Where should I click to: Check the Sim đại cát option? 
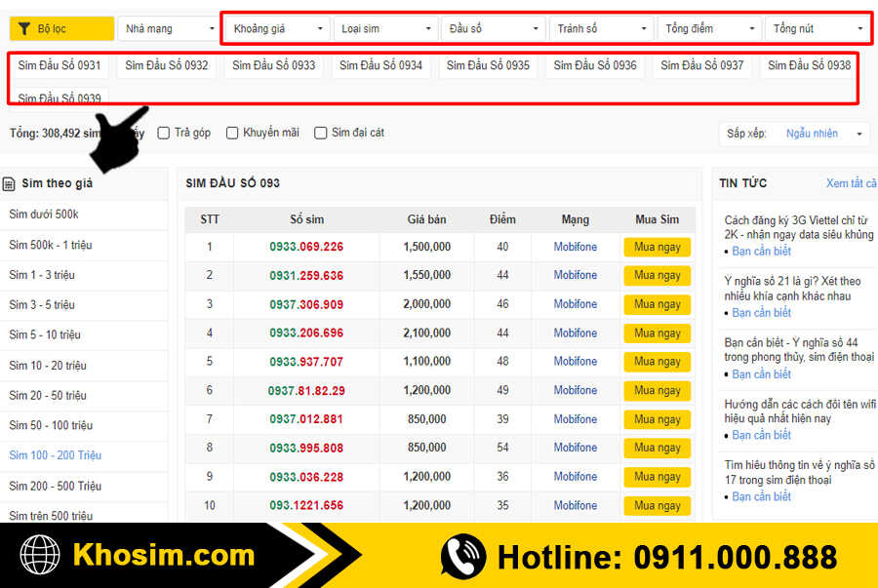[320, 133]
